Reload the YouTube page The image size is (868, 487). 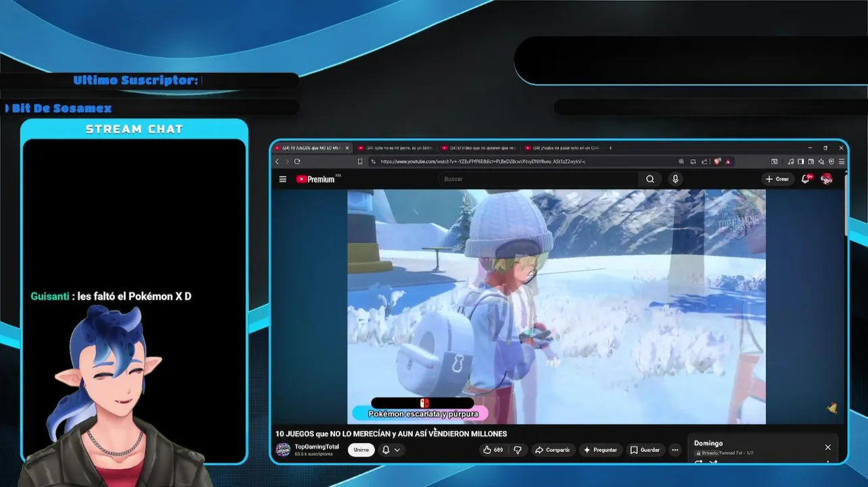coord(297,162)
